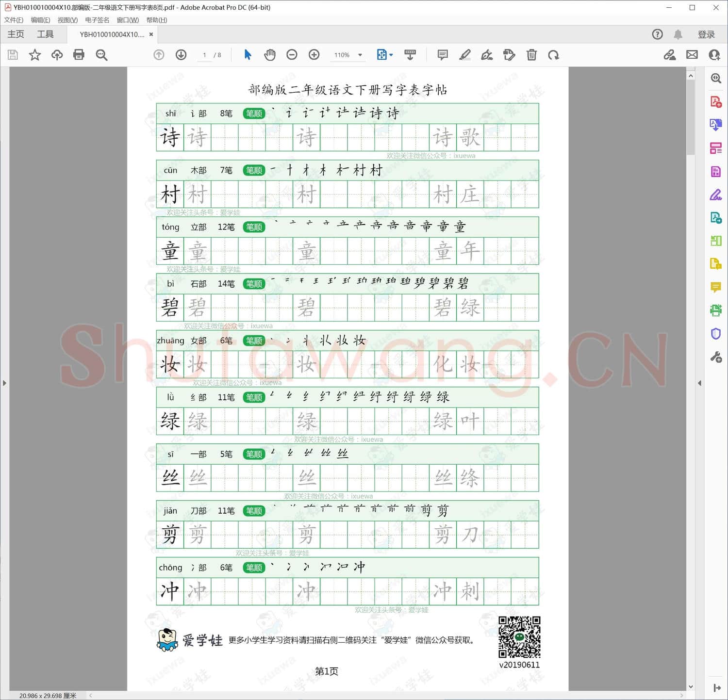Open the 帮助(H) menu
This screenshot has width=728, height=700.
(x=157, y=20)
